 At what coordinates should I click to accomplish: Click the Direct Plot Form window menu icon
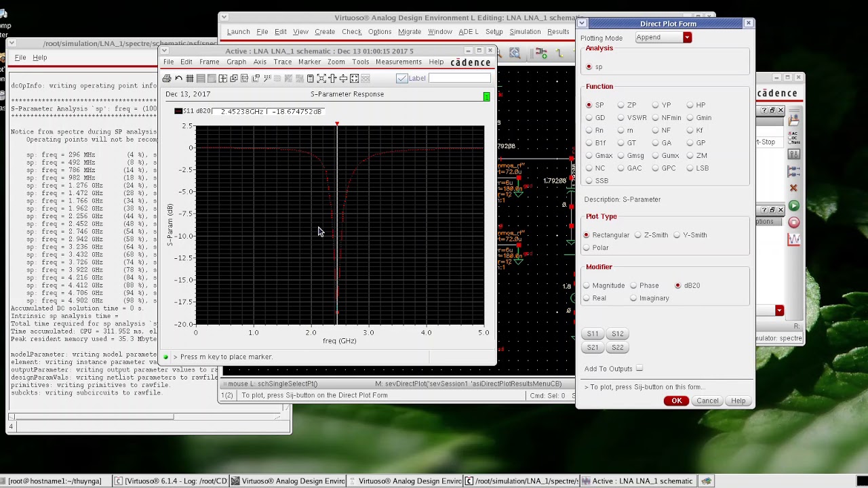point(581,23)
